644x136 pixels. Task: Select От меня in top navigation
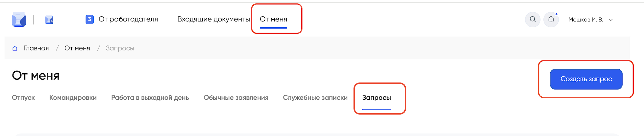pyautogui.click(x=273, y=19)
